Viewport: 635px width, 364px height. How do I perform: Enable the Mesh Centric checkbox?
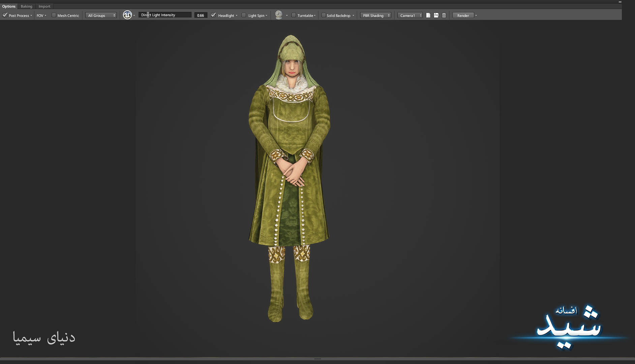tap(54, 15)
